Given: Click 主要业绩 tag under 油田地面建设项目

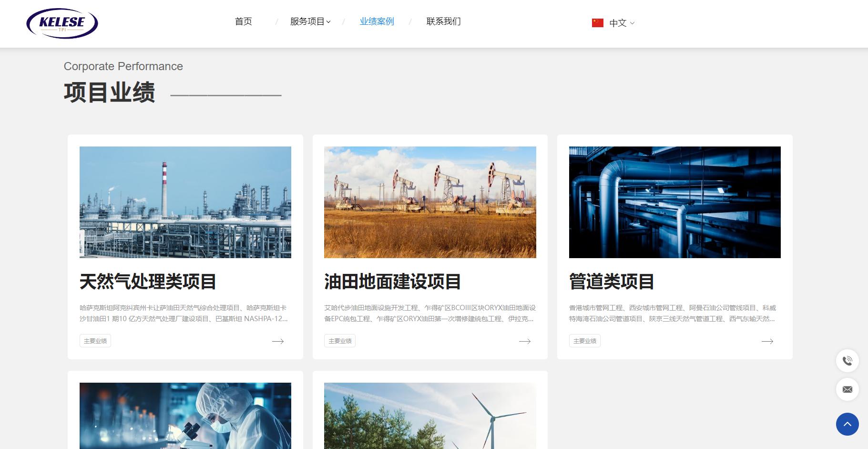Looking at the screenshot, I should tap(340, 341).
